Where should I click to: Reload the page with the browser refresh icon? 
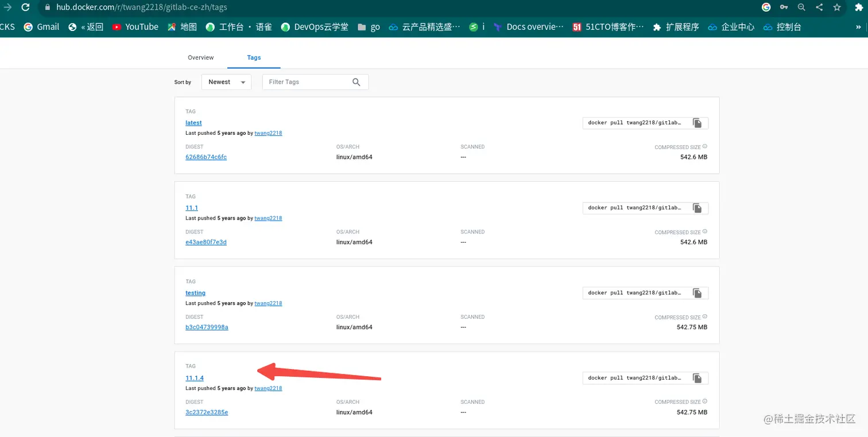[25, 7]
